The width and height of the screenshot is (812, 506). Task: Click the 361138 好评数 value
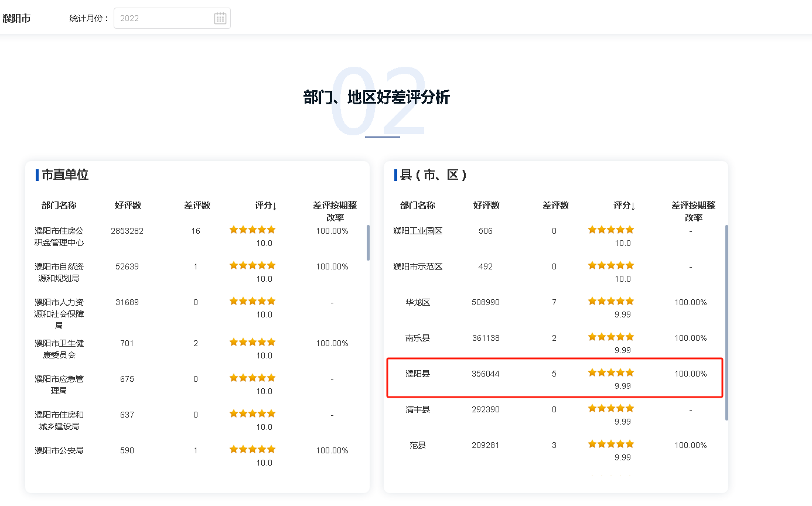point(486,338)
